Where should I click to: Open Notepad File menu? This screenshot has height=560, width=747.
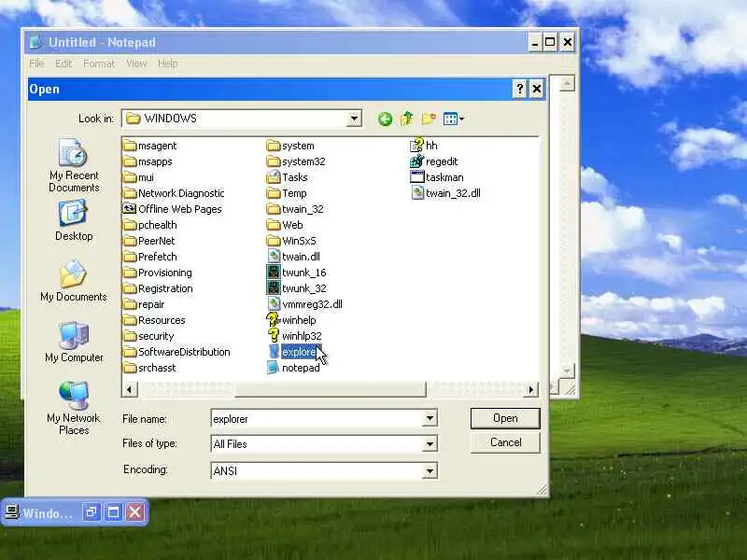(x=36, y=63)
